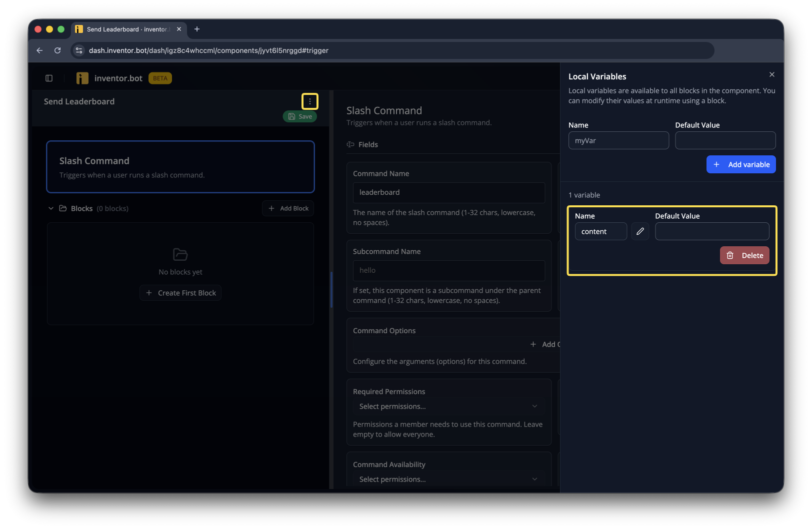
Task: Open a new browser tab
Action: coord(197,29)
